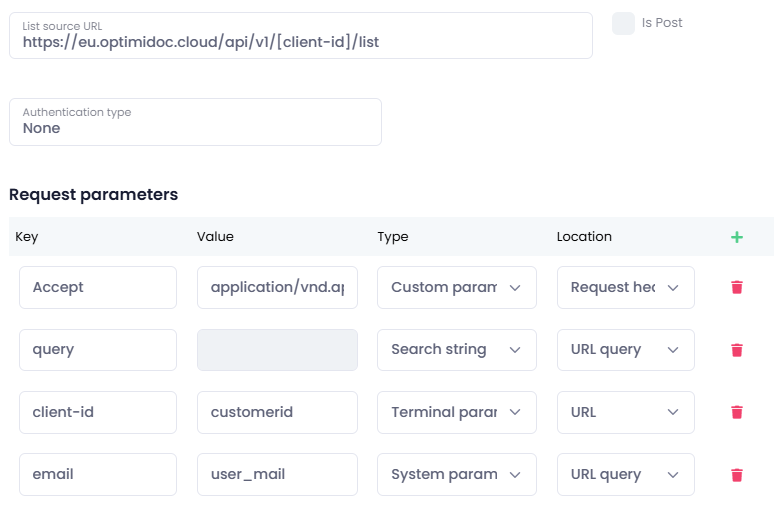
Task: Expand Search string type dropdown
Action: click(x=456, y=350)
